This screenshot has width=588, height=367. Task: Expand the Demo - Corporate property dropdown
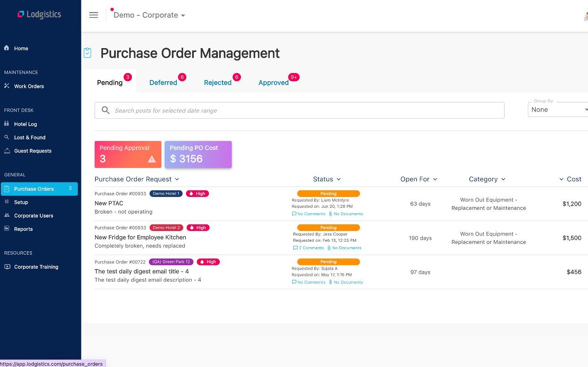[x=149, y=15]
